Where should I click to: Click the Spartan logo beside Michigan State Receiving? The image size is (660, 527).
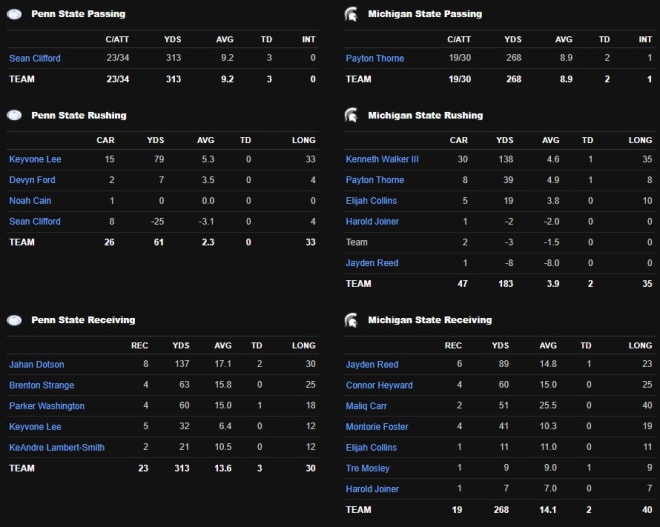pyautogui.click(x=351, y=320)
